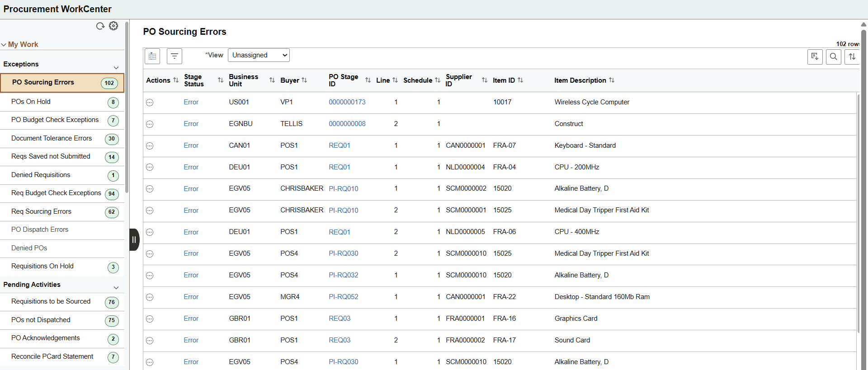Image resolution: width=868 pixels, height=370 pixels.
Task: Open REQ01 link in CAN01 row
Action: pos(340,145)
